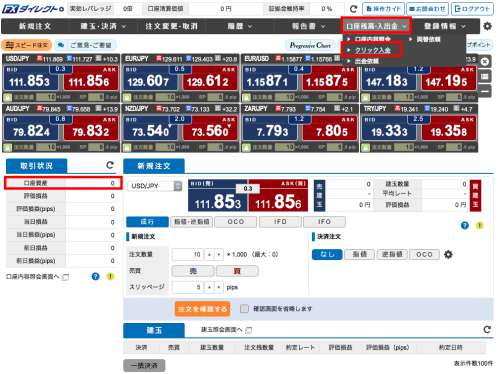The height and width of the screenshot is (374, 500).
Task: Toggle the lock icon on TRY/JPY panel
Action: (365, 147)
